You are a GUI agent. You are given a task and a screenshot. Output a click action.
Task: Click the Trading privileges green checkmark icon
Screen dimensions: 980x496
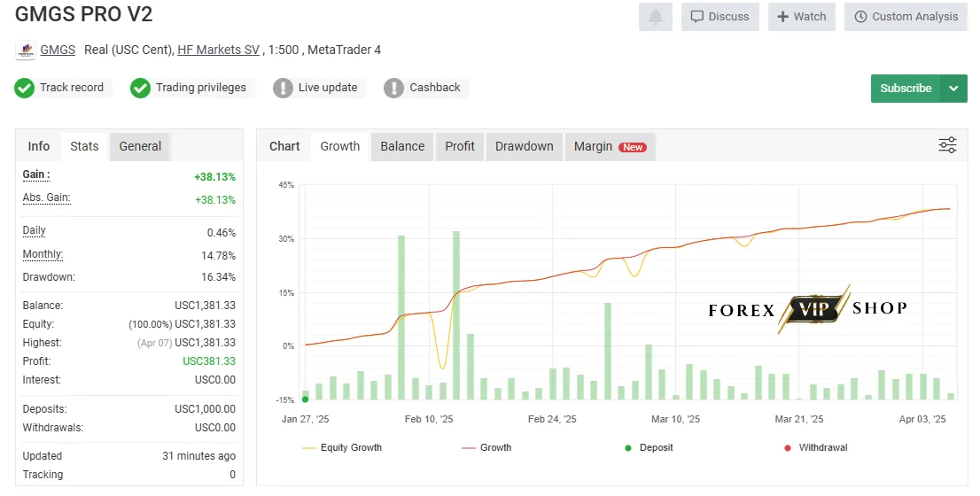pos(140,88)
